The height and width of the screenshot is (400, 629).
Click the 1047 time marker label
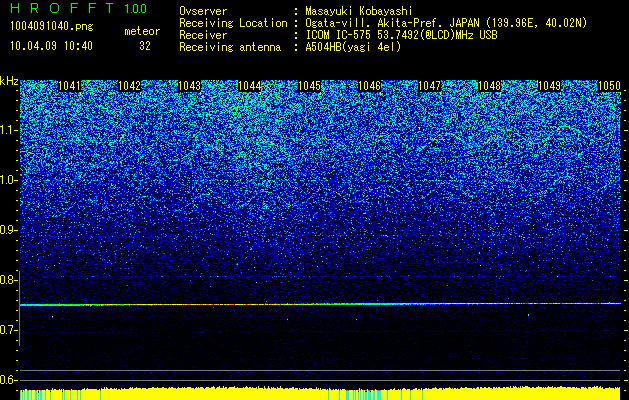[x=430, y=86]
